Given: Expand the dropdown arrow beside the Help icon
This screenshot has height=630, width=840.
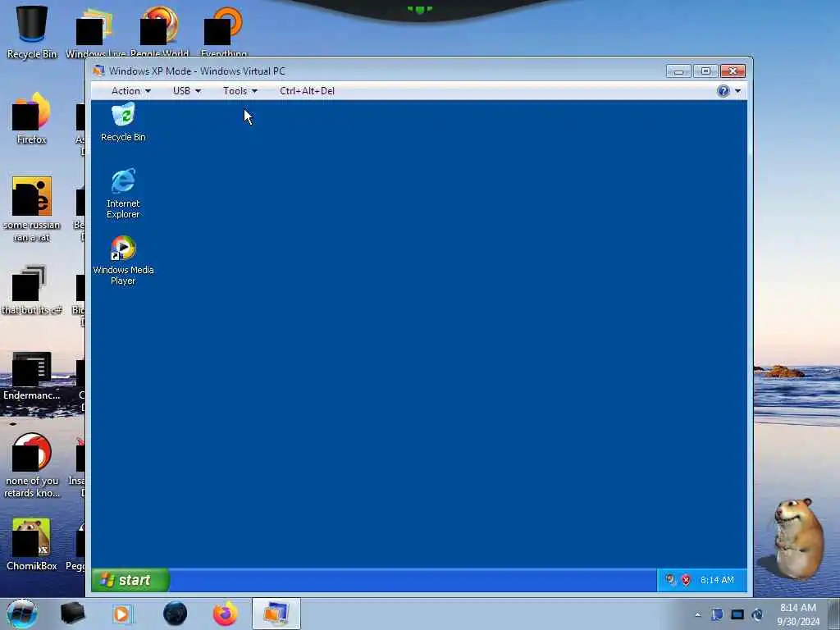Looking at the screenshot, I should click(x=737, y=92).
